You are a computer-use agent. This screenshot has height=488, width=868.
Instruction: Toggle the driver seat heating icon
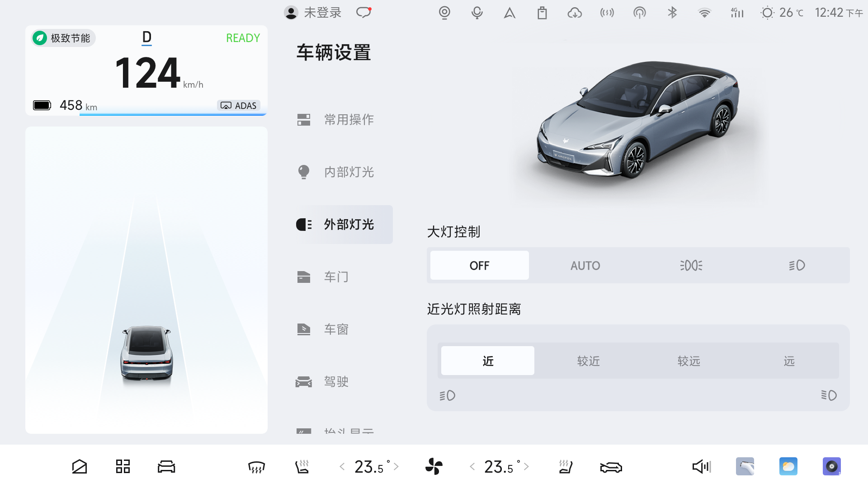[302, 466]
